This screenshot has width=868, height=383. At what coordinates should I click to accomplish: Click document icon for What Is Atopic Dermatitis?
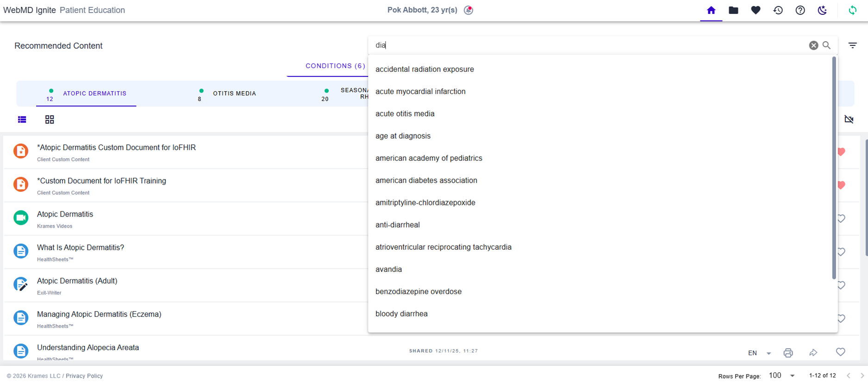coord(21,251)
